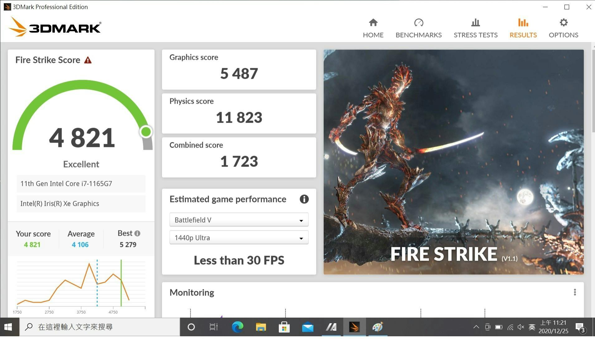Click the Average score value 4 106
The width and height of the screenshot is (595, 364).
tap(80, 245)
